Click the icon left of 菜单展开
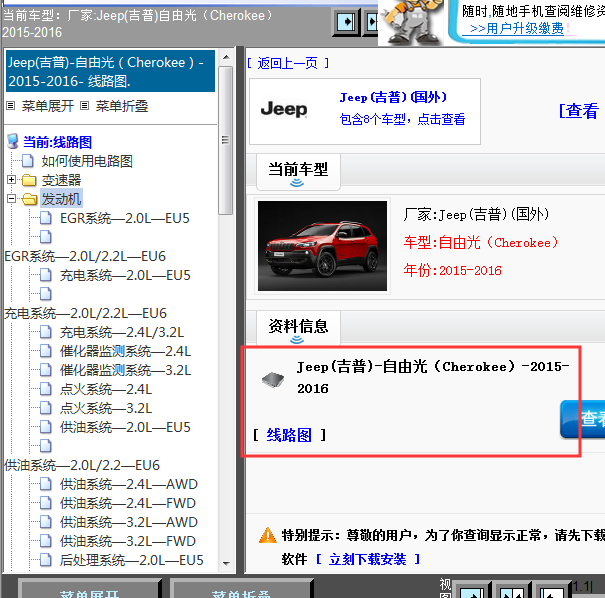Viewport: 605px width, 598px height. point(11,106)
